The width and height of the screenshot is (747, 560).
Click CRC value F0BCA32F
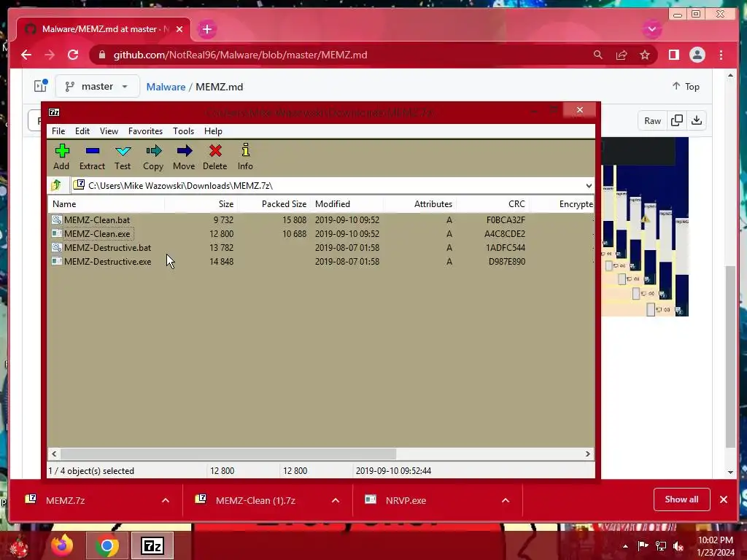coord(506,220)
